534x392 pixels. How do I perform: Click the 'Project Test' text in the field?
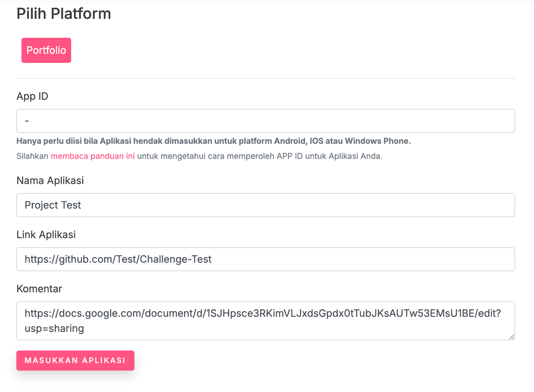pyautogui.click(x=53, y=205)
